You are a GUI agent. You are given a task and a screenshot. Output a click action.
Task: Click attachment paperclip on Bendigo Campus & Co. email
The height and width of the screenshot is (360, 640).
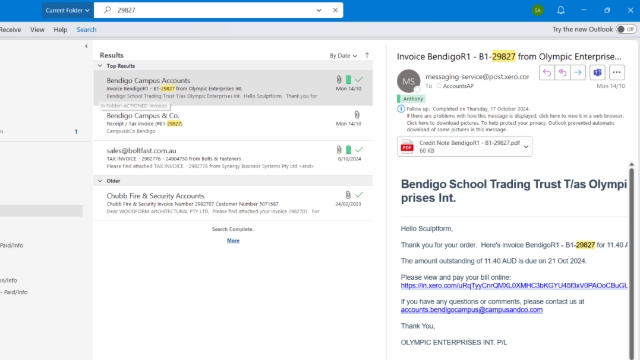(357, 115)
